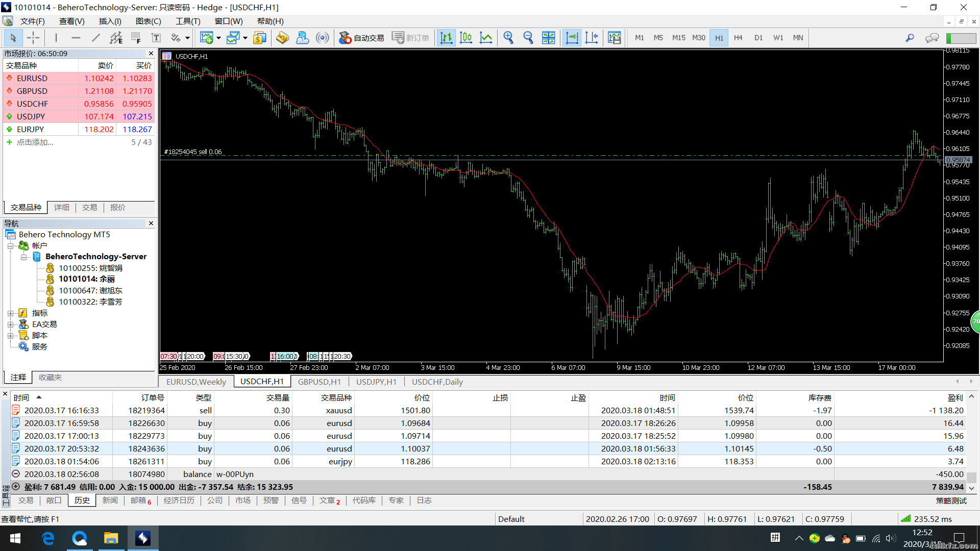Screen dimensions: 980x551
Task: Open the 日志 journal tab
Action: [x=424, y=500]
